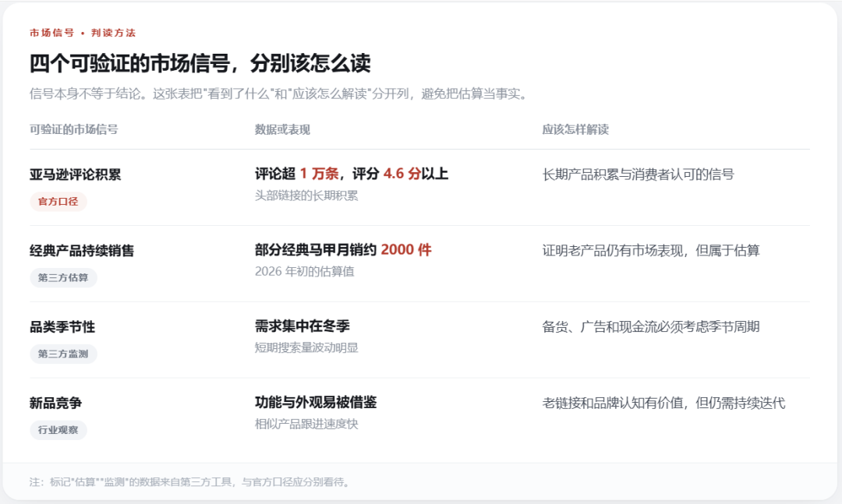Click the subtitle starting with 信号本身不等于结论

(x=280, y=94)
